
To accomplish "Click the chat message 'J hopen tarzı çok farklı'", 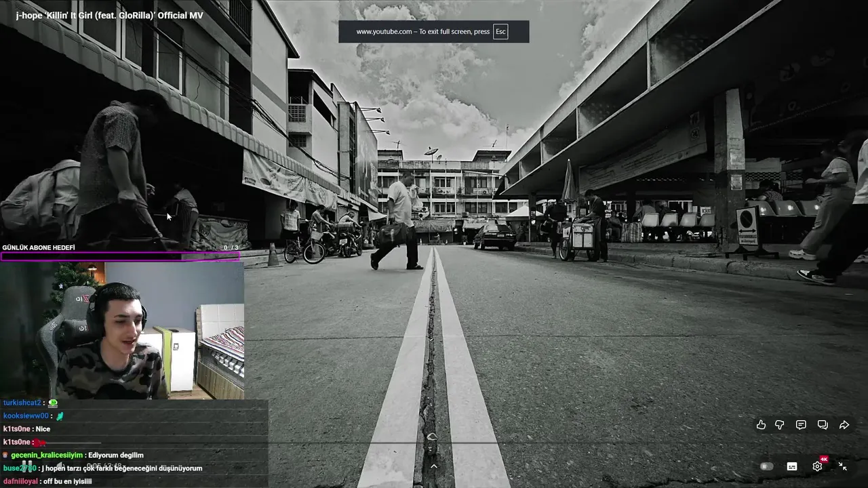I will tap(122, 468).
